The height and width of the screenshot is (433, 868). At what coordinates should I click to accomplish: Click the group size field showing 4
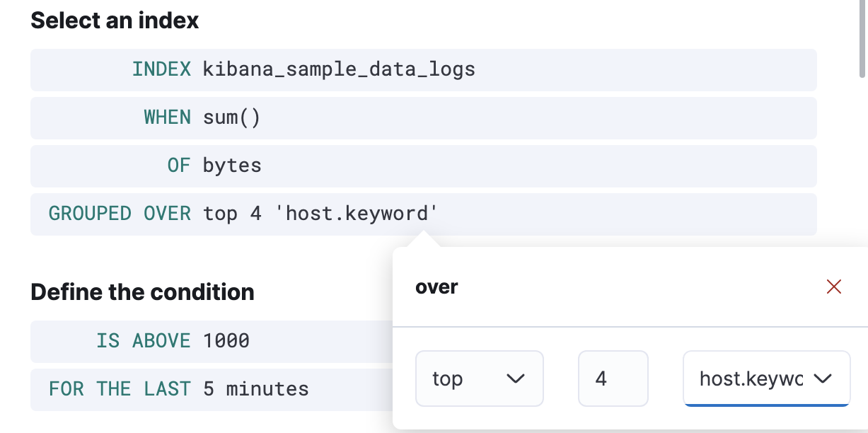click(x=613, y=379)
